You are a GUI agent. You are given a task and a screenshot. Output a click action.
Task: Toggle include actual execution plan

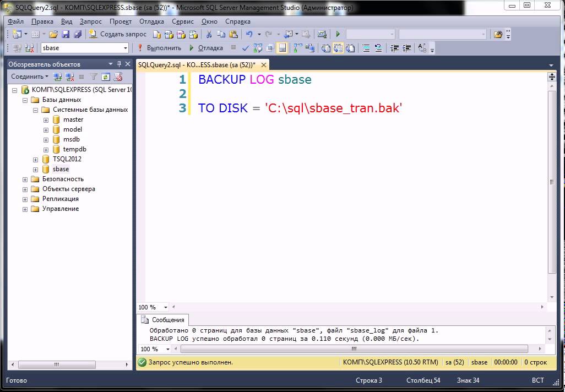tap(297, 48)
